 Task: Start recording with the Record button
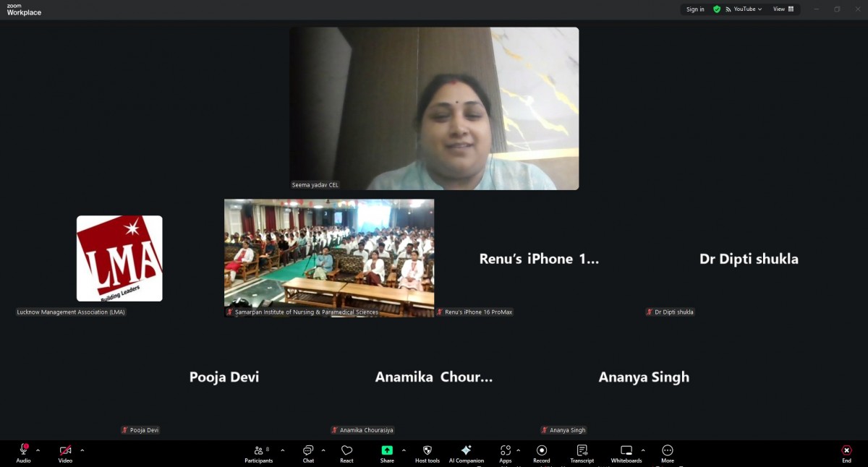[x=541, y=452]
